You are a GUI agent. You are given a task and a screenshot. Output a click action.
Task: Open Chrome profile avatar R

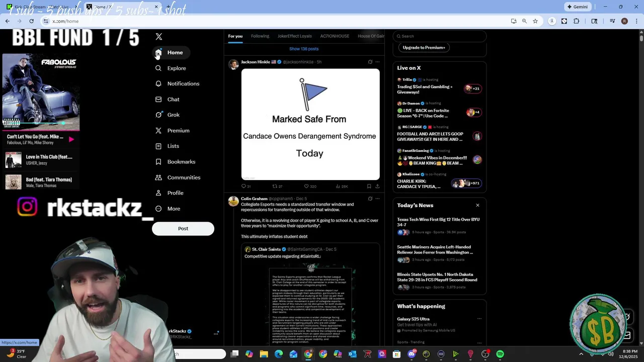(x=624, y=21)
